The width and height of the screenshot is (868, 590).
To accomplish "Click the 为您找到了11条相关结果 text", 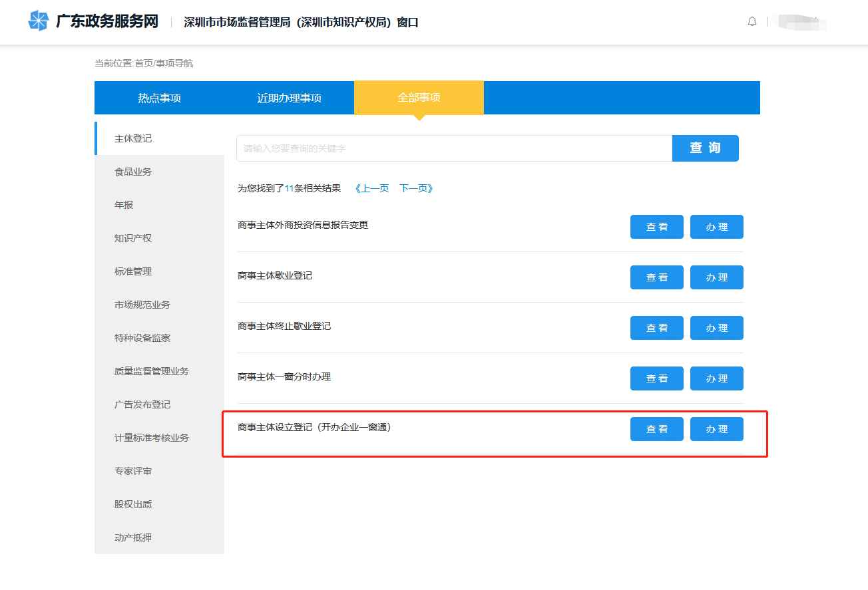I will pyautogui.click(x=289, y=188).
